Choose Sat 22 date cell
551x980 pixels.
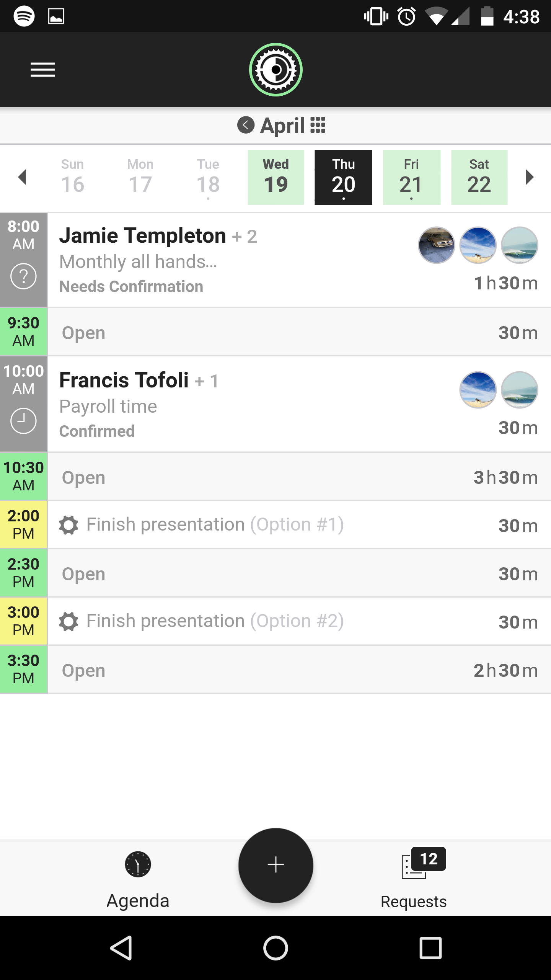click(479, 177)
